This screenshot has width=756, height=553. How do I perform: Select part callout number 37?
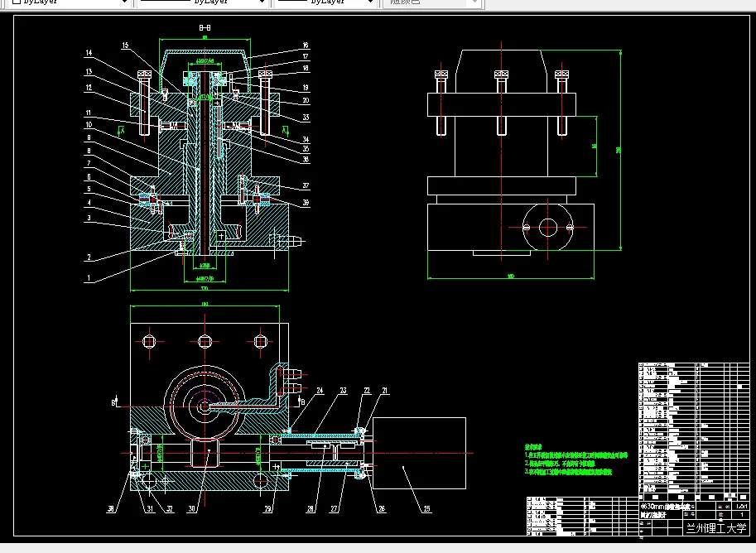[x=306, y=185]
